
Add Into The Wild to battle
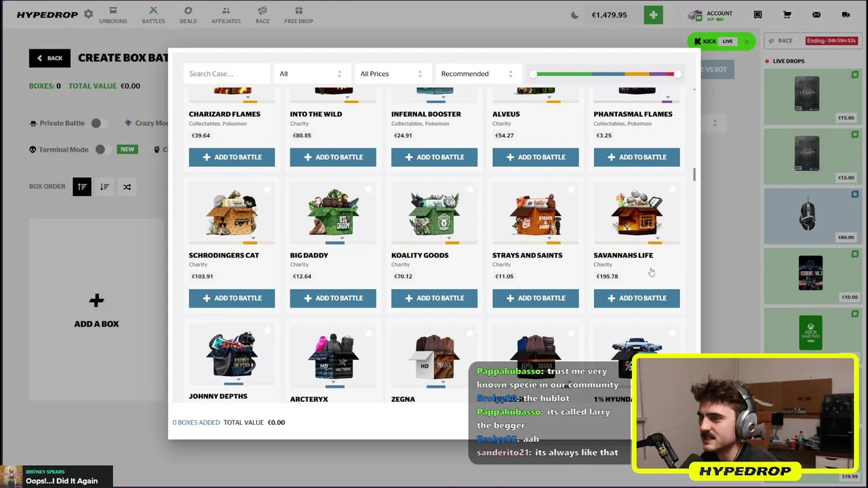pos(333,157)
